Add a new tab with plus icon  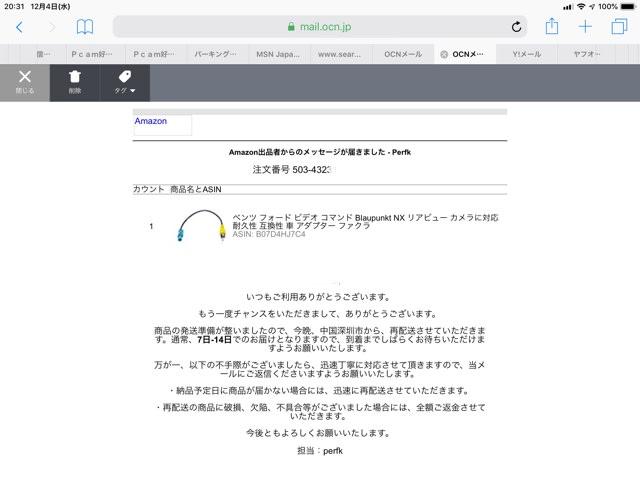tap(585, 27)
